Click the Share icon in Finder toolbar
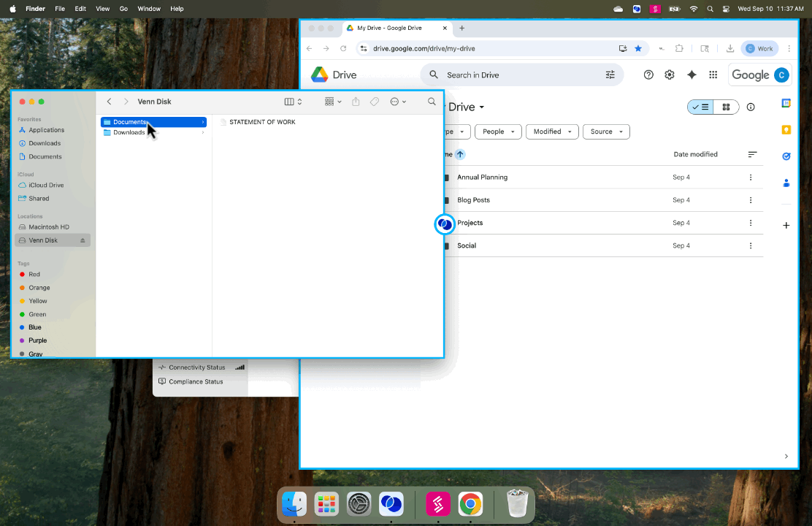The width and height of the screenshot is (812, 526). tap(356, 102)
